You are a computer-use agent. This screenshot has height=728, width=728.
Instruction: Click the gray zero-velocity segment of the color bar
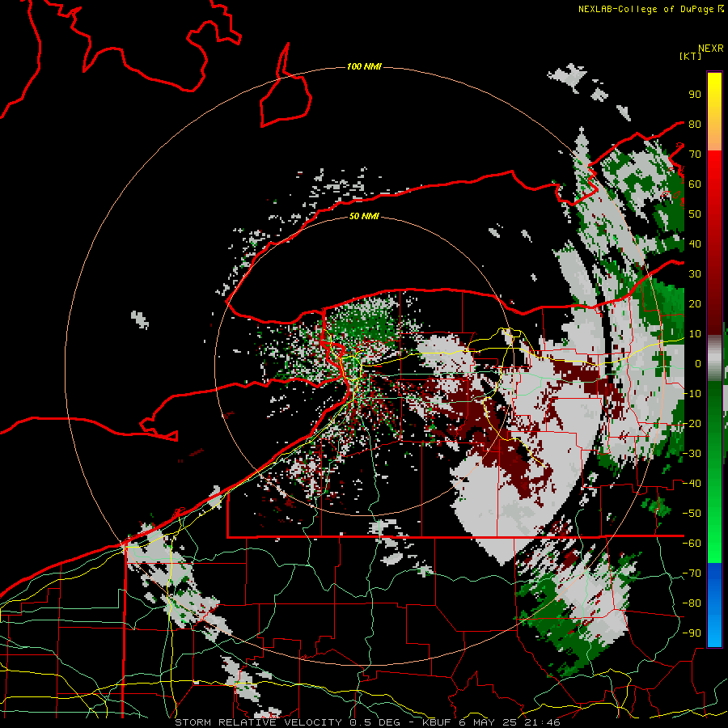(x=714, y=358)
